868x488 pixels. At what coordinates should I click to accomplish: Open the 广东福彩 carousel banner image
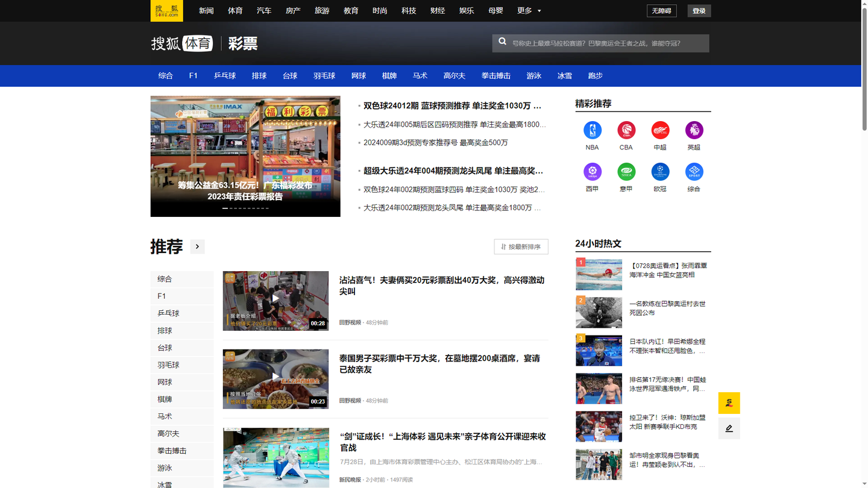tap(245, 156)
